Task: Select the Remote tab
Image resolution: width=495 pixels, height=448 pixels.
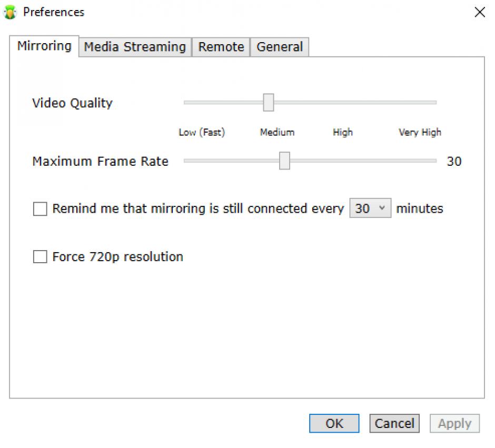Action: click(221, 47)
